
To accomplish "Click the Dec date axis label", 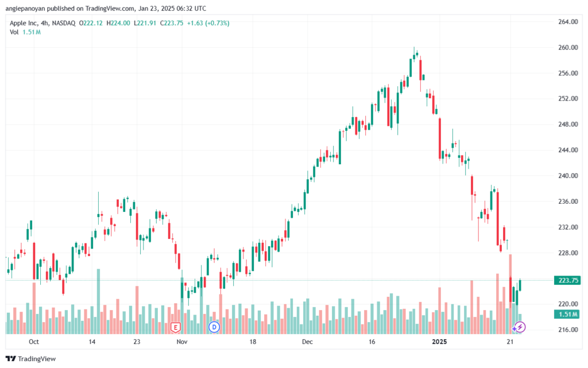I will click(307, 342).
